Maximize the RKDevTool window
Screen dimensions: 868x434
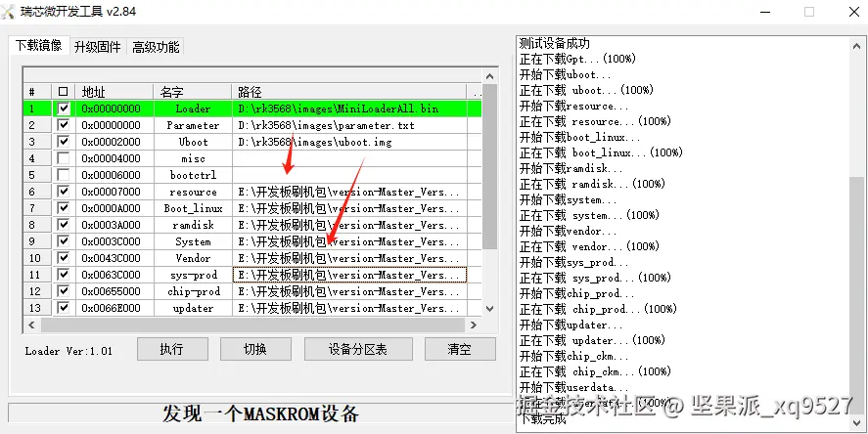coord(809,12)
